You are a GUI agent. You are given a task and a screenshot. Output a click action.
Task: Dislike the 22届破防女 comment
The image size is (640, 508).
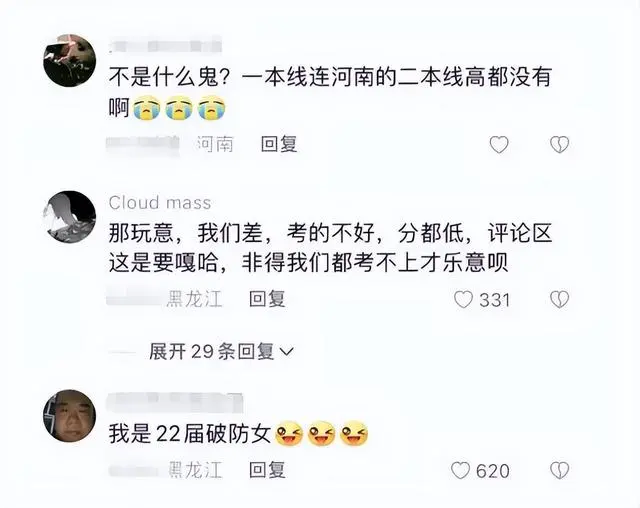click(x=559, y=470)
